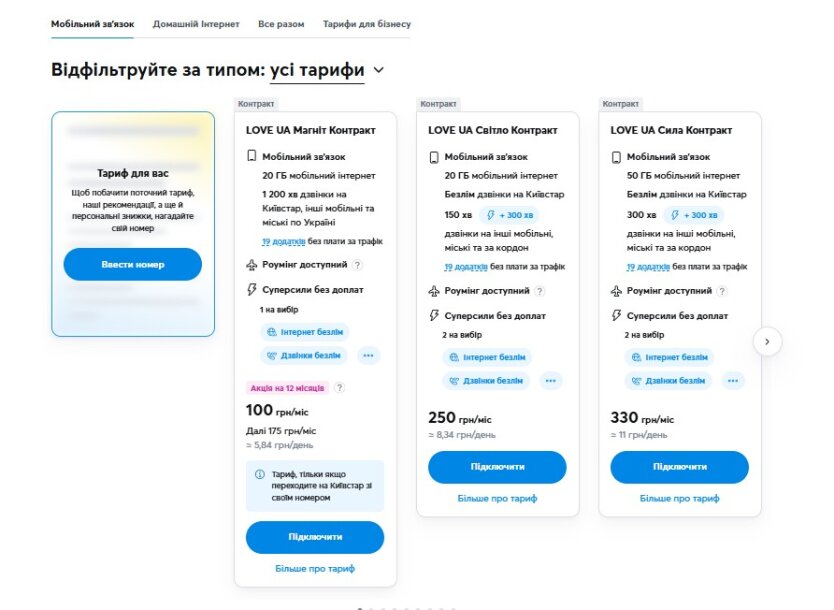Show more superpowers in Магніт card
834x610 pixels.
tap(368, 355)
